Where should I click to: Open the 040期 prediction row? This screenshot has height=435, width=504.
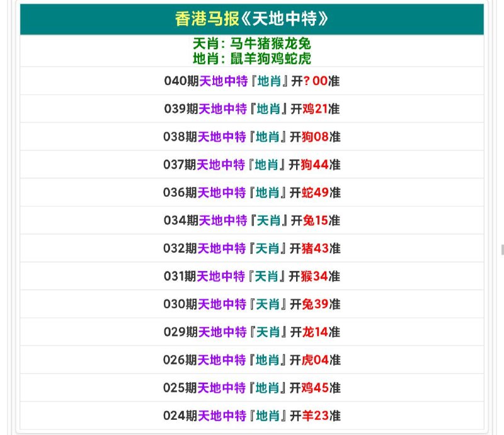click(251, 81)
